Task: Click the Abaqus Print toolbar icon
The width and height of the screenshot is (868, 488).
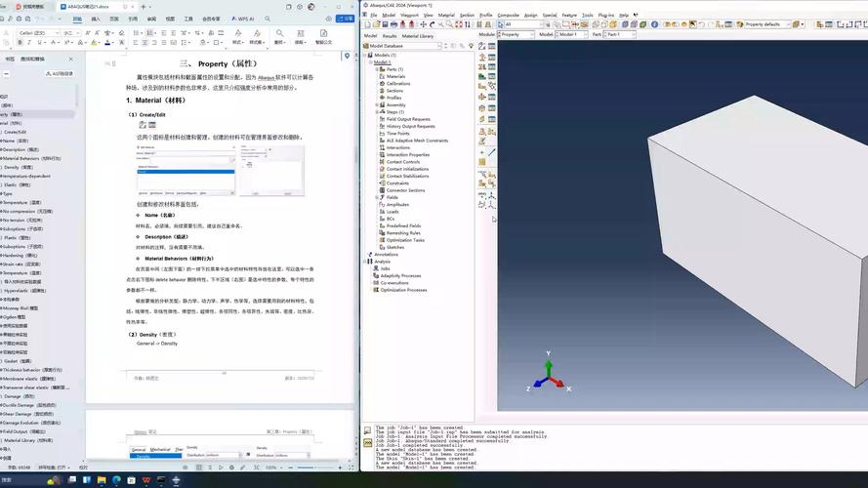Action: (394, 24)
